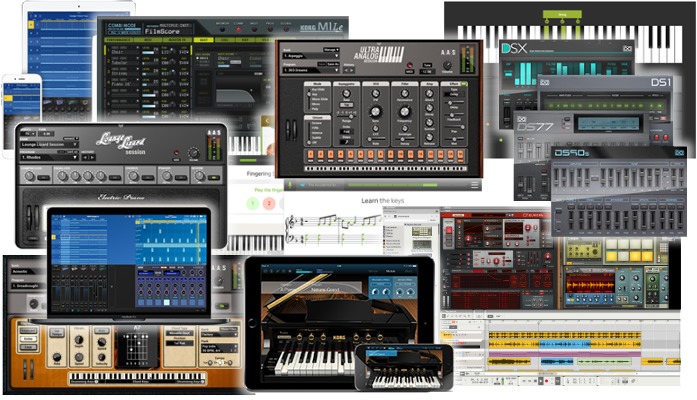Open hamburger menu below Ultra Analog window

point(475,185)
